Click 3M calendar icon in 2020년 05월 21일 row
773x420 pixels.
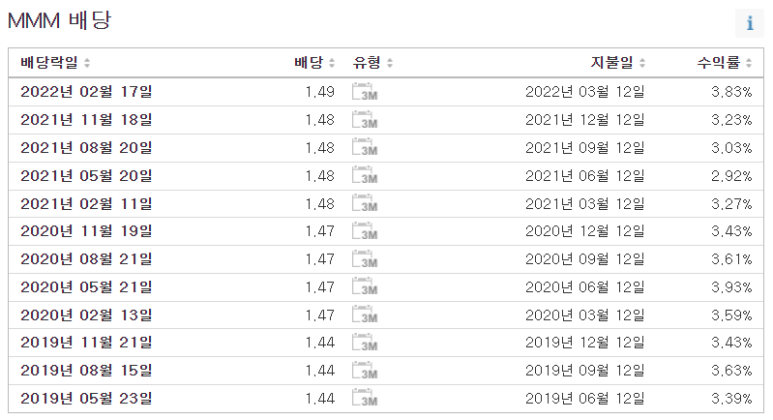[x=365, y=287]
